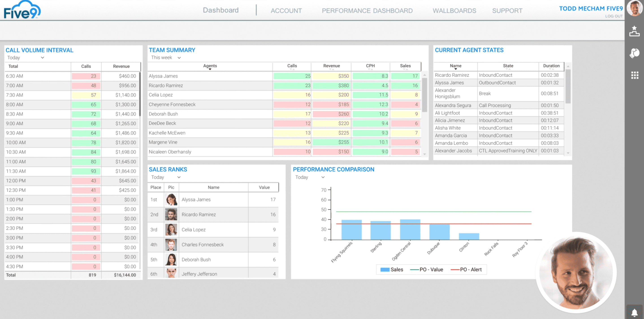The height and width of the screenshot is (319, 644).
Task: Select the Account menu item
Action: [x=286, y=11]
